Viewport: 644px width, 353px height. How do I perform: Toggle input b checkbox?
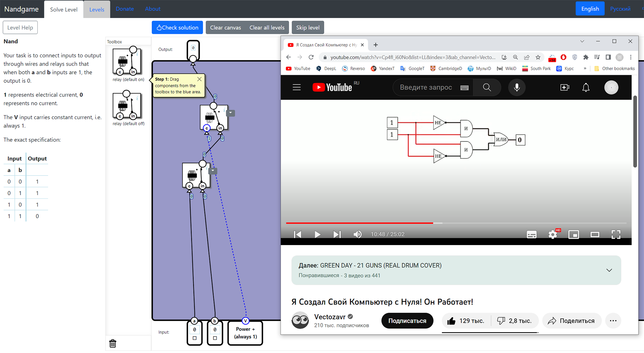(215, 338)
